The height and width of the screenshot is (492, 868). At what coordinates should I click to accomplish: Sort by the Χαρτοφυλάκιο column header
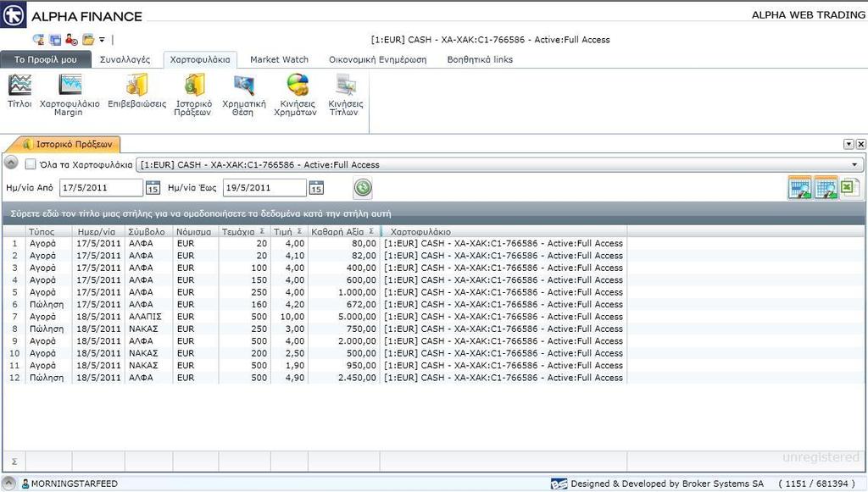[504, 232]
